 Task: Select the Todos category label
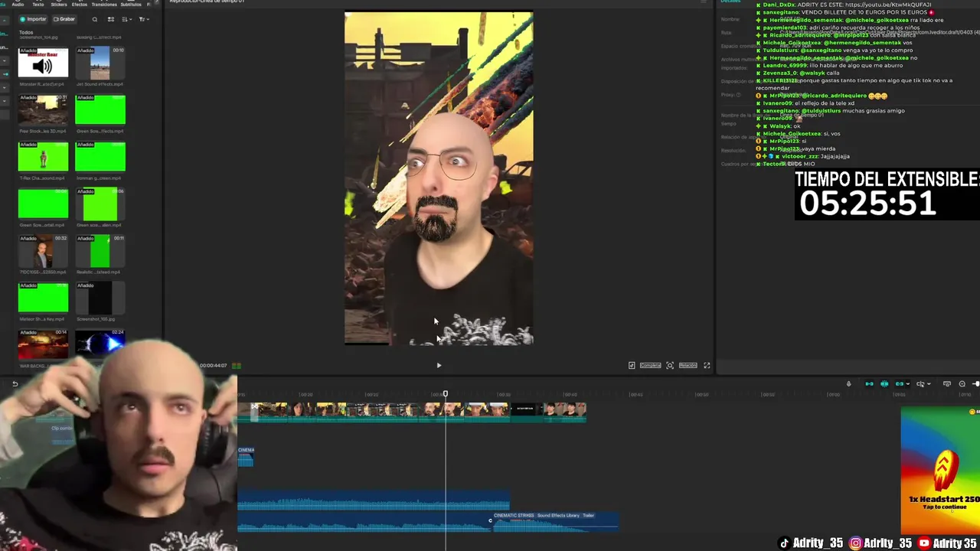point(26,33)
